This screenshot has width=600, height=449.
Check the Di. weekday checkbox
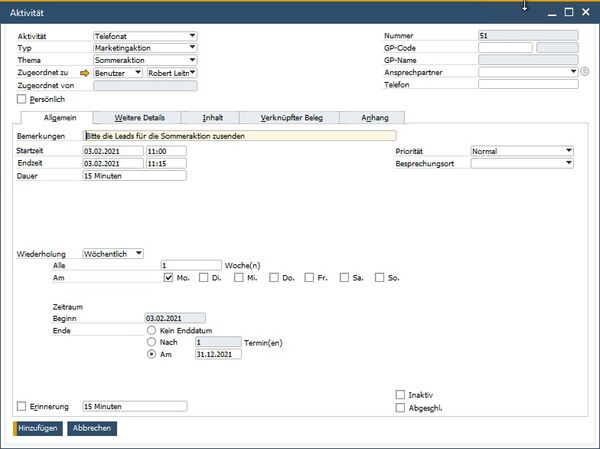click(x=204, y=278)
